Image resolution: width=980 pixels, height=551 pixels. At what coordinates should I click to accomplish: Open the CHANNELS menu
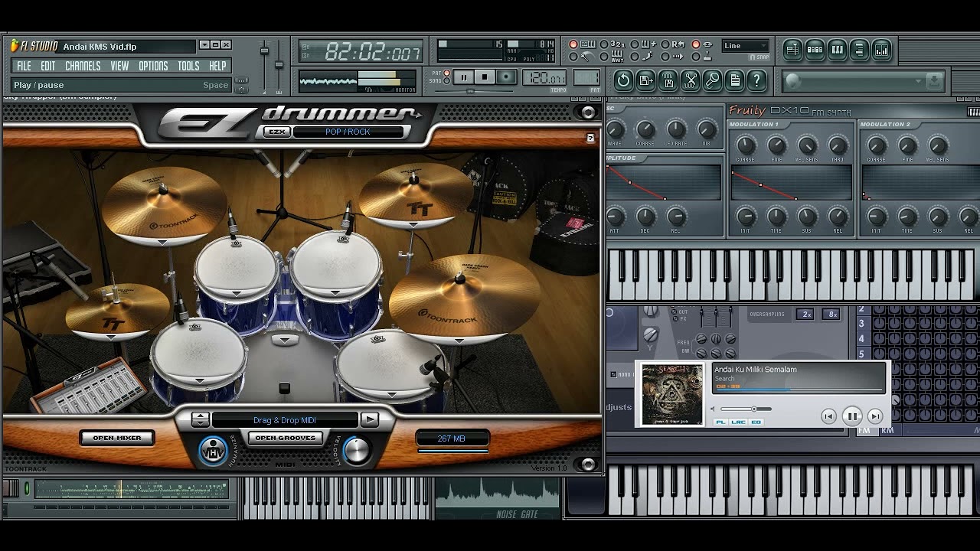tap(83, 66)
